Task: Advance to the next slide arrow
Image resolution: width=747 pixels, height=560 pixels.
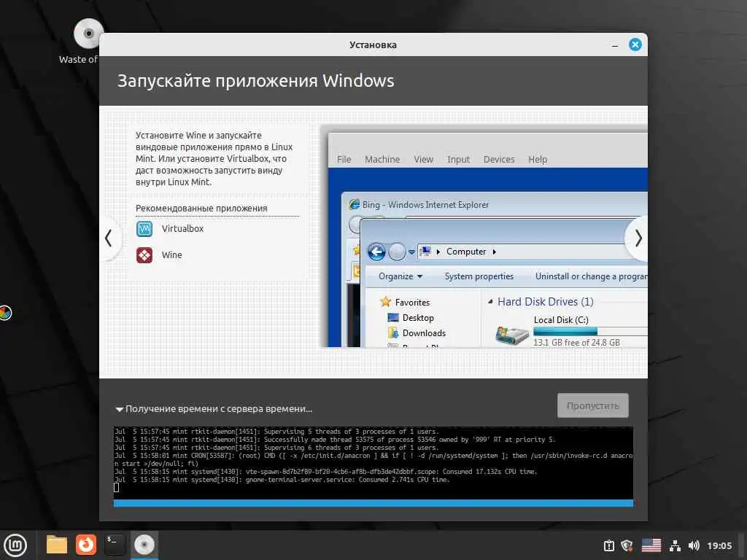Action: (638, 238)
